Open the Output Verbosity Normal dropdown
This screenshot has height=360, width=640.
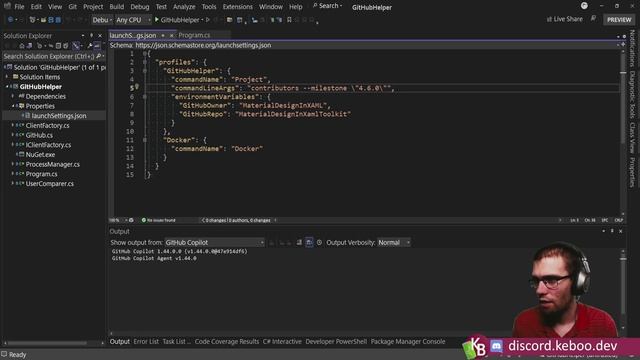[394, 242]
